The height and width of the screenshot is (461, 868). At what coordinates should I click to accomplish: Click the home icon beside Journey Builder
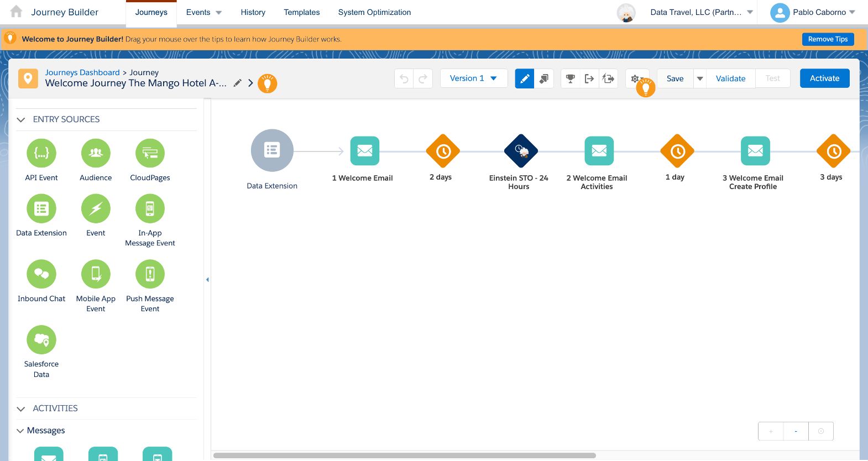click(x=17, y=12)
